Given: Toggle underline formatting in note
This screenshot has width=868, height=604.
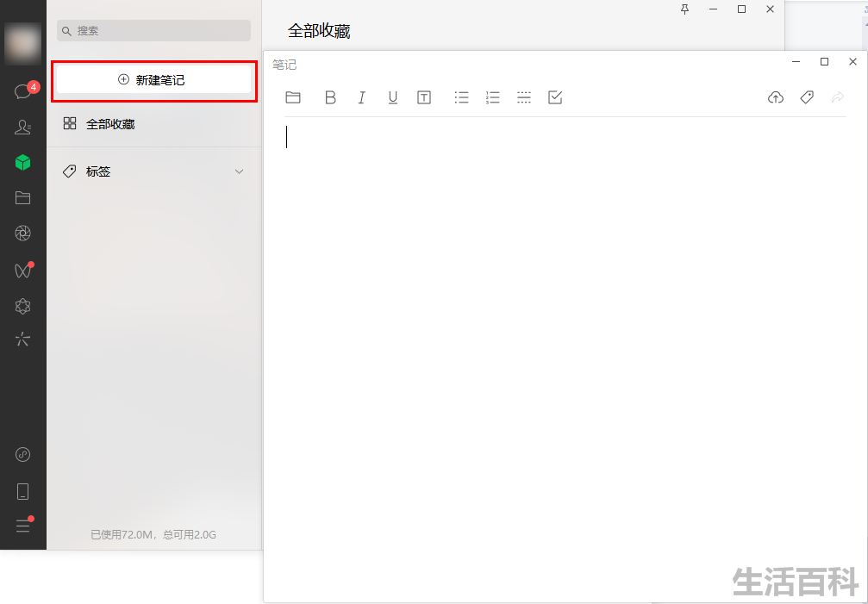Looking at the screenshot, I should [x=393, y=97].
